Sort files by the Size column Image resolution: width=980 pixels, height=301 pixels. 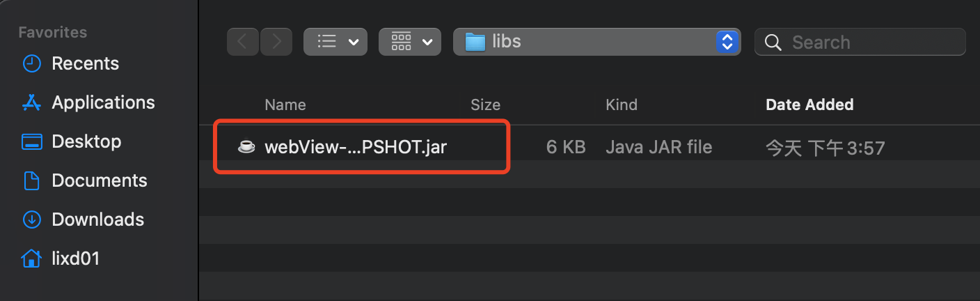point(485,105)
